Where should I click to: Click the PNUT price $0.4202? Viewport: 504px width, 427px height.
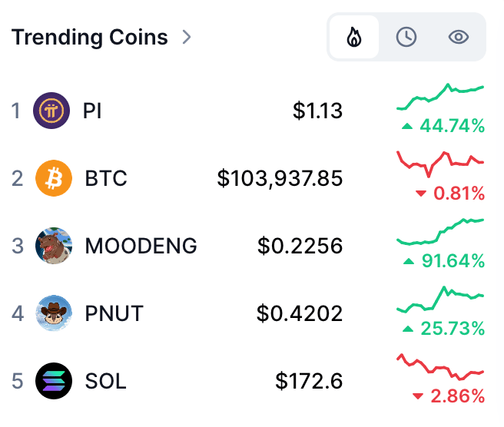(x=300, y=313)
